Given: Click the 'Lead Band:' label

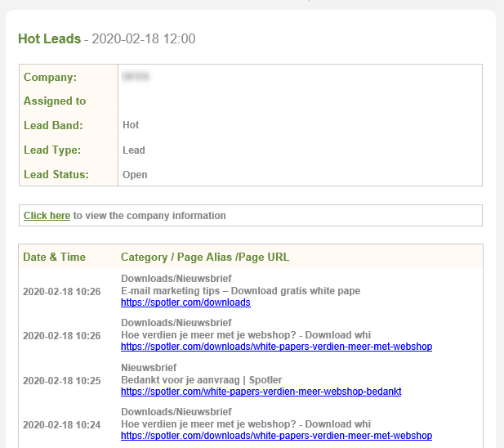Looking at the screenshot, I should pos(53,126).
